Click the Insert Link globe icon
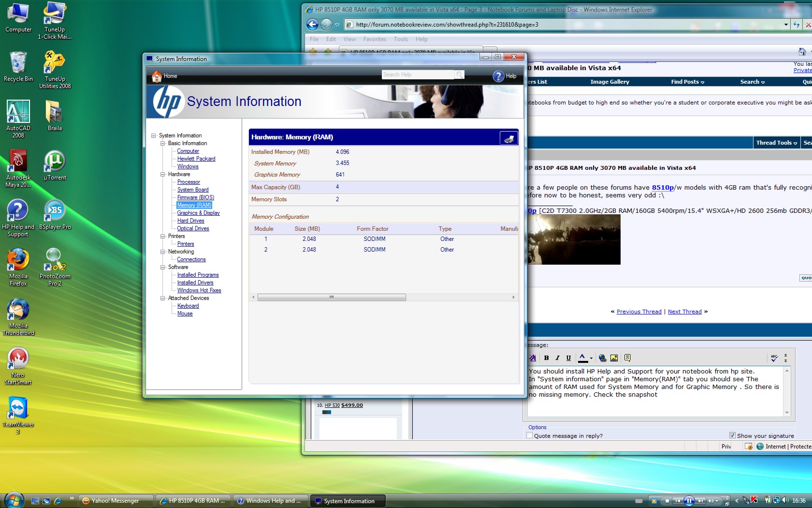812x508 pixels. tap(603, 358)
